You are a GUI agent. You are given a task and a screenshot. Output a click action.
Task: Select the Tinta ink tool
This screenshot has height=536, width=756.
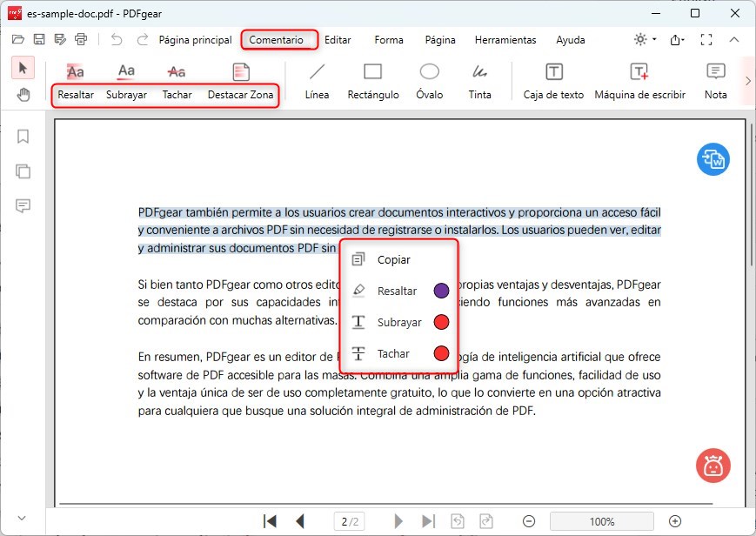click(x=479, y=82)
